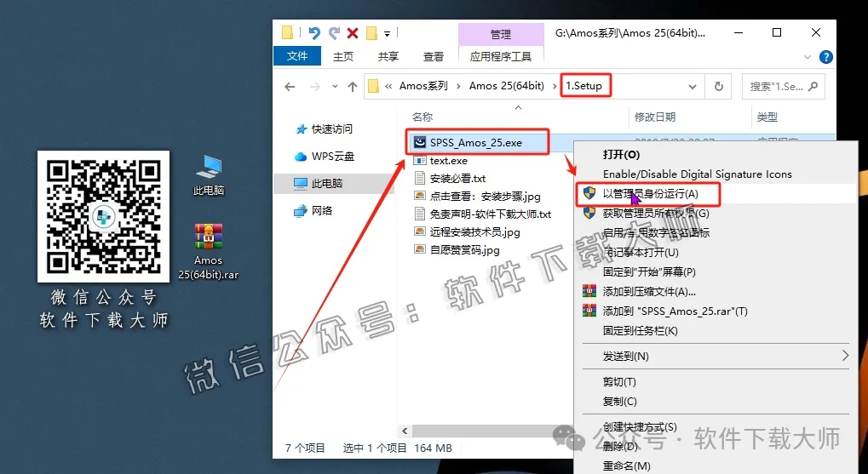
Task: Choose 固定到"开始"屏幕(P)
Action: pyautogui.click(x=649, y=271)
